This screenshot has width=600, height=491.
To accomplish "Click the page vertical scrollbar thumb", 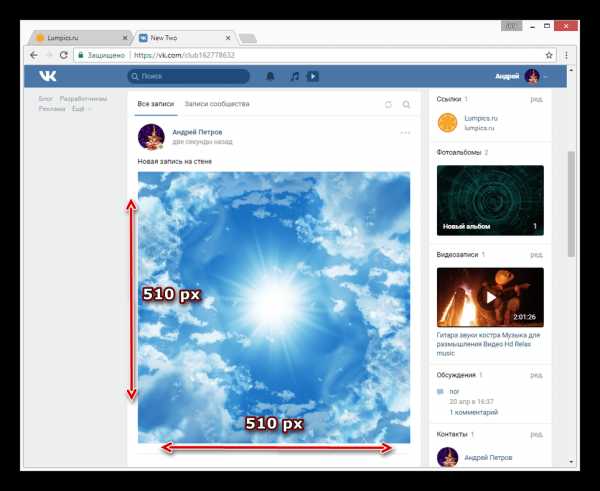I will pyautogui.click(x=571, y=204).
